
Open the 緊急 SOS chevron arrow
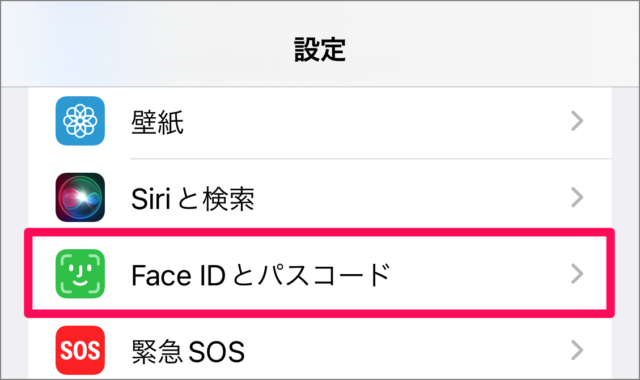577,350
